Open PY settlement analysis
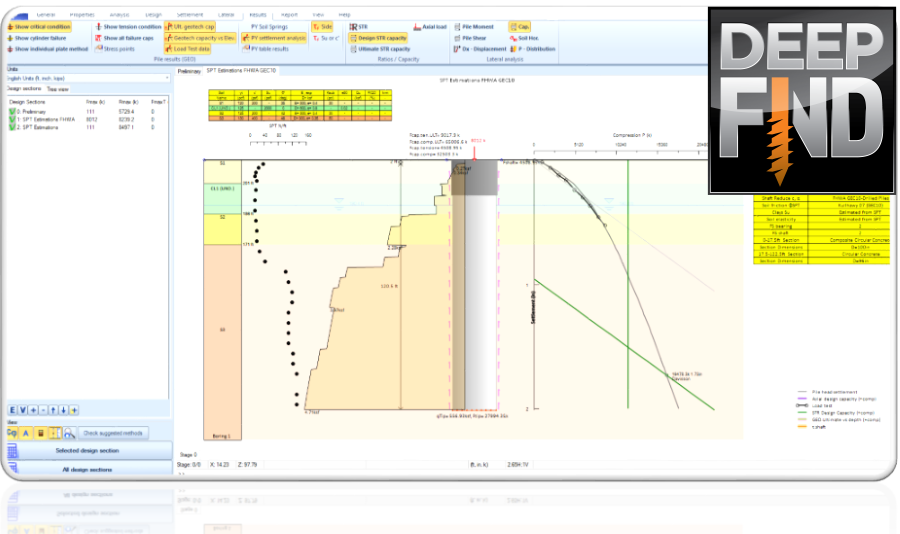 274,38
